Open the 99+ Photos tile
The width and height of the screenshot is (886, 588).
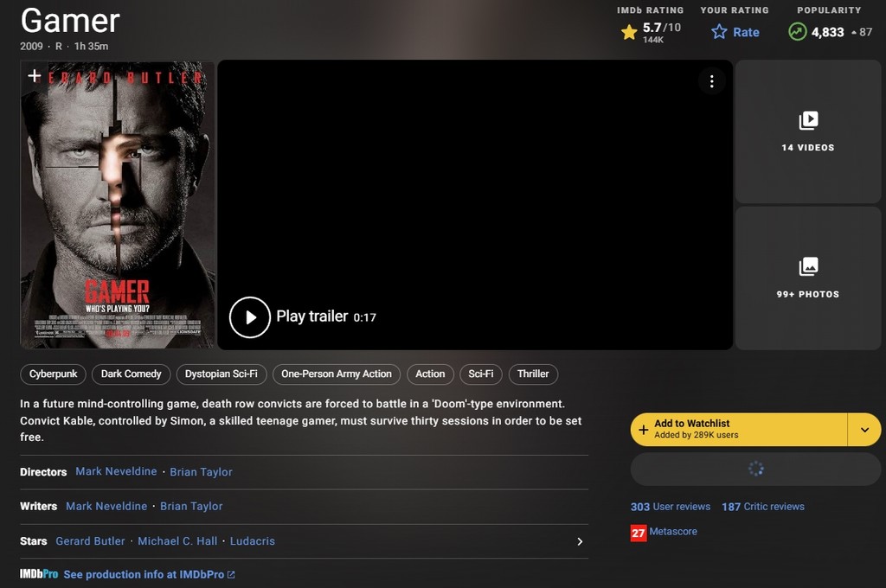807,278
